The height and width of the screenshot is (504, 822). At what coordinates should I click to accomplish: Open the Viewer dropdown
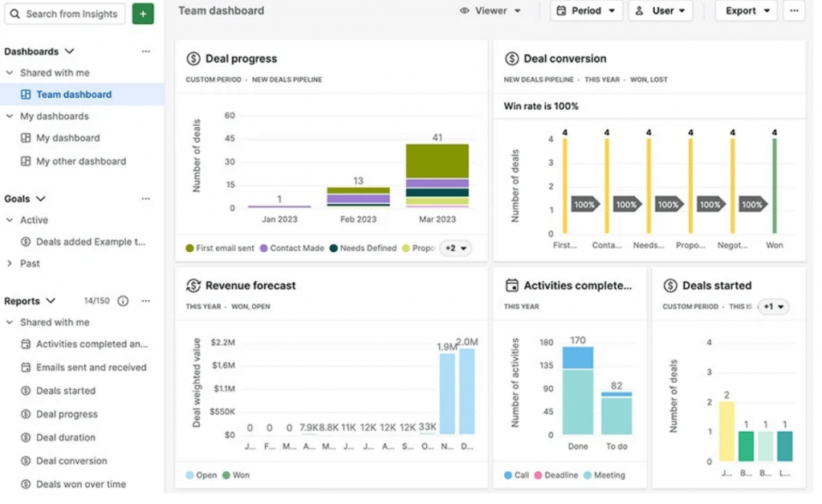coord(490,10)
